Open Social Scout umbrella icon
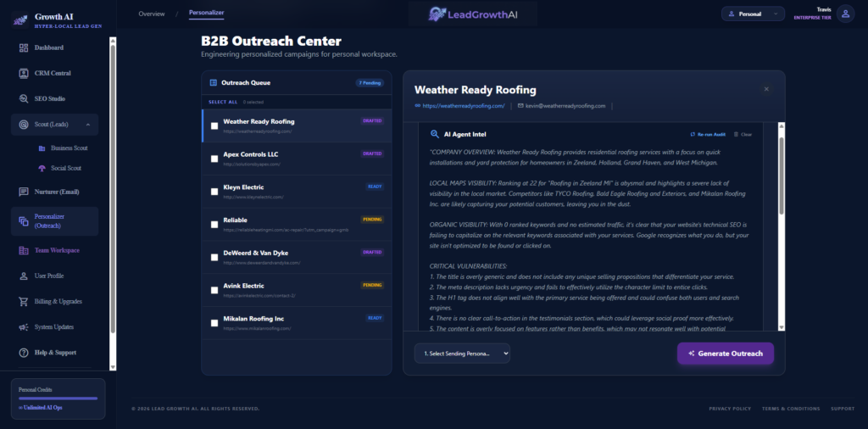 (x=42, y=168)
